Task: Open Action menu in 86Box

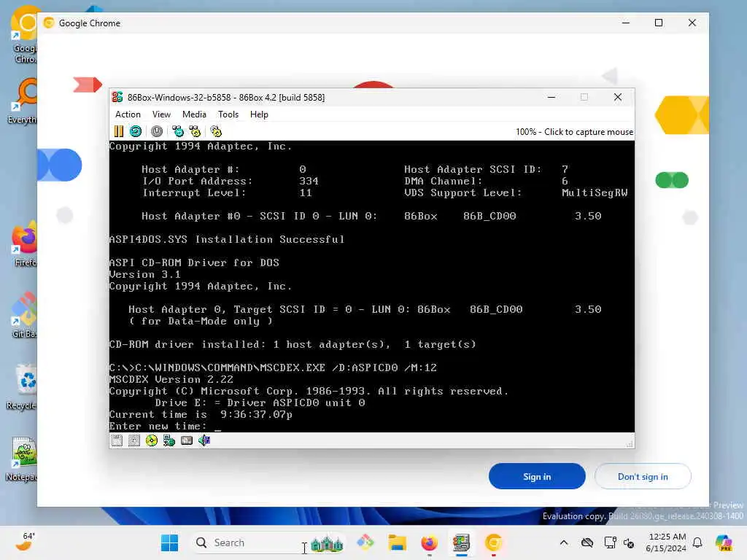Action: 128,114
